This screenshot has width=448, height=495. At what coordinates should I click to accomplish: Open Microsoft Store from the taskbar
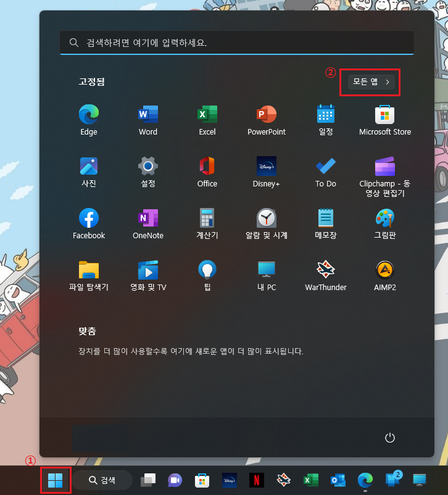click(202, 480)
